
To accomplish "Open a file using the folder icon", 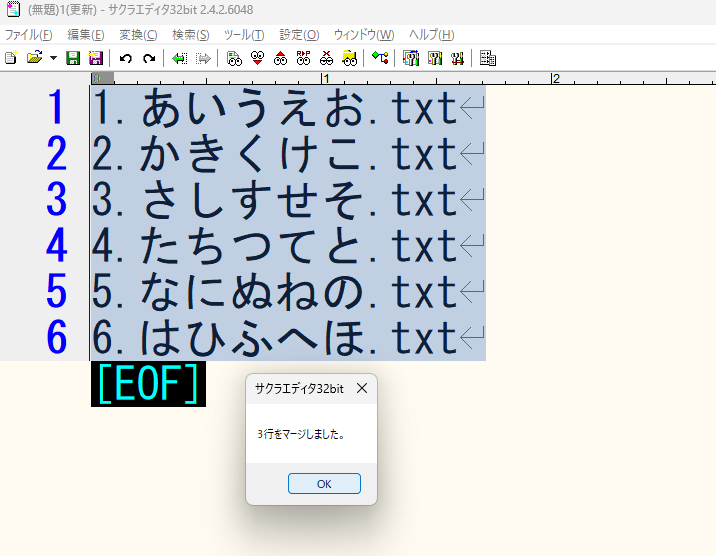I will click(x=34, y=58).
